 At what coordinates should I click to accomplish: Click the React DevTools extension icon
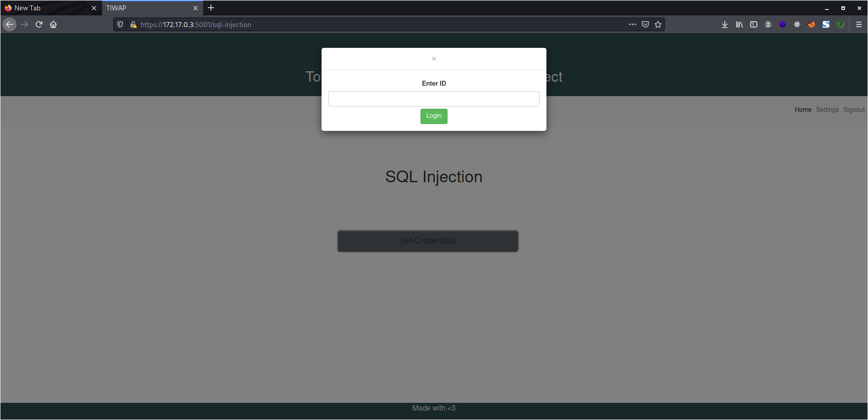coord(797,25)
